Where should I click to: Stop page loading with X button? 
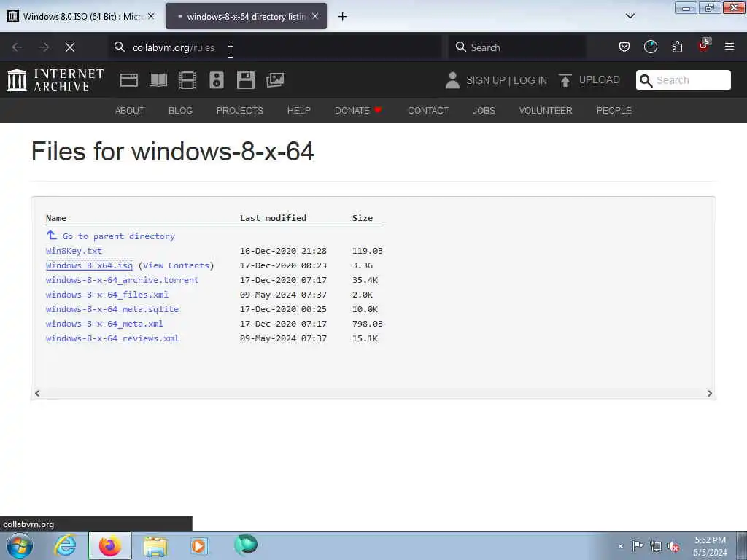point(70,47)
